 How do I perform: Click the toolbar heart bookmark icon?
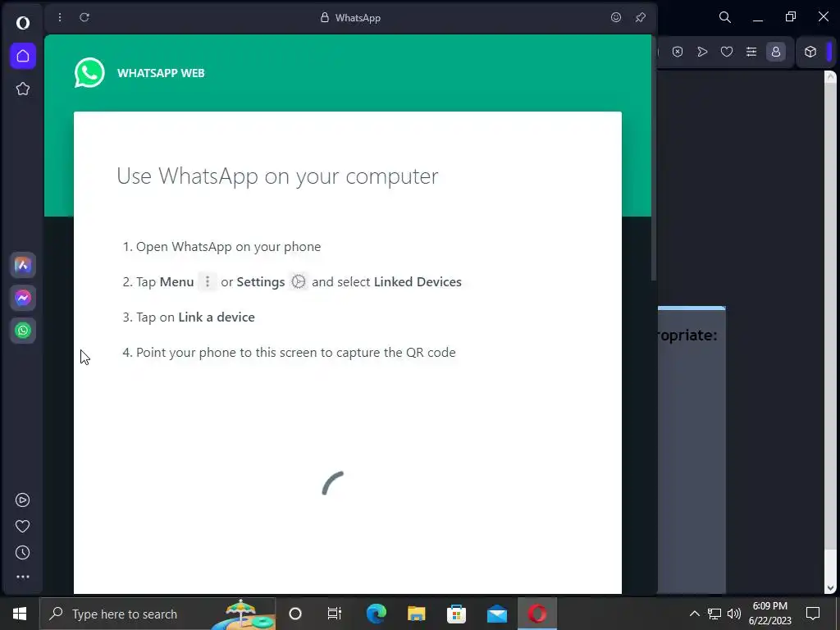click(x=727, y=52)
